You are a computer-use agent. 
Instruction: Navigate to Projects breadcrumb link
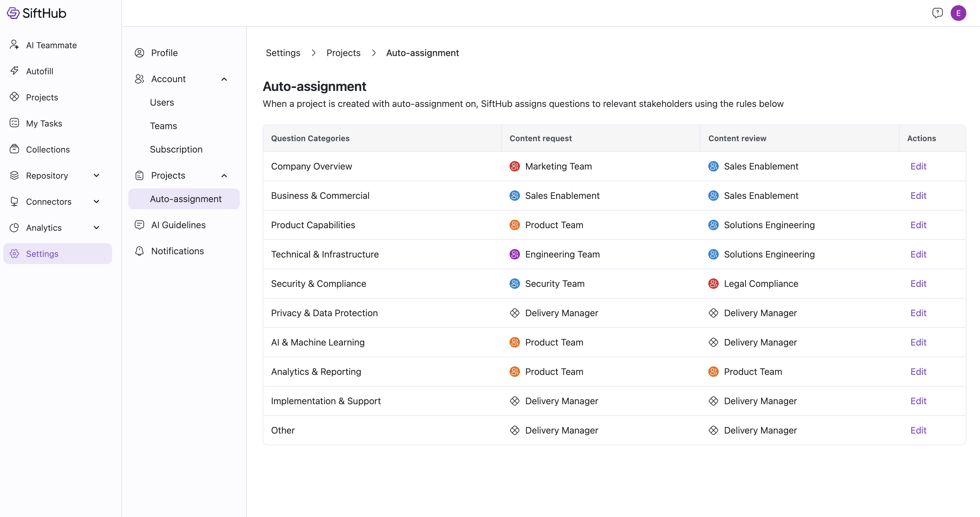(343, 53)
